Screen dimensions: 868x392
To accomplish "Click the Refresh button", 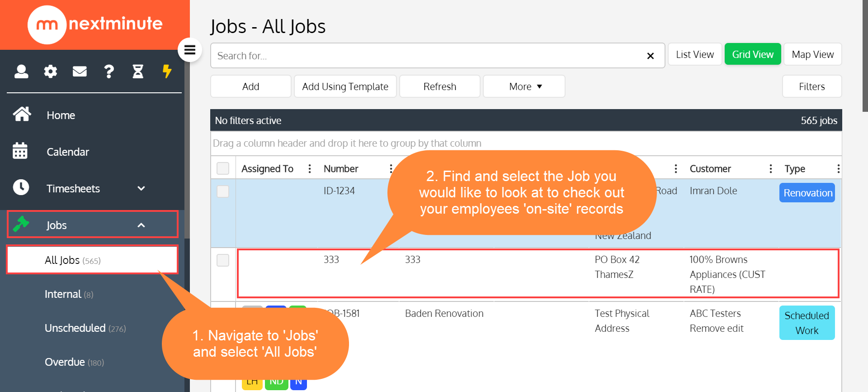I will pos(440,86).
